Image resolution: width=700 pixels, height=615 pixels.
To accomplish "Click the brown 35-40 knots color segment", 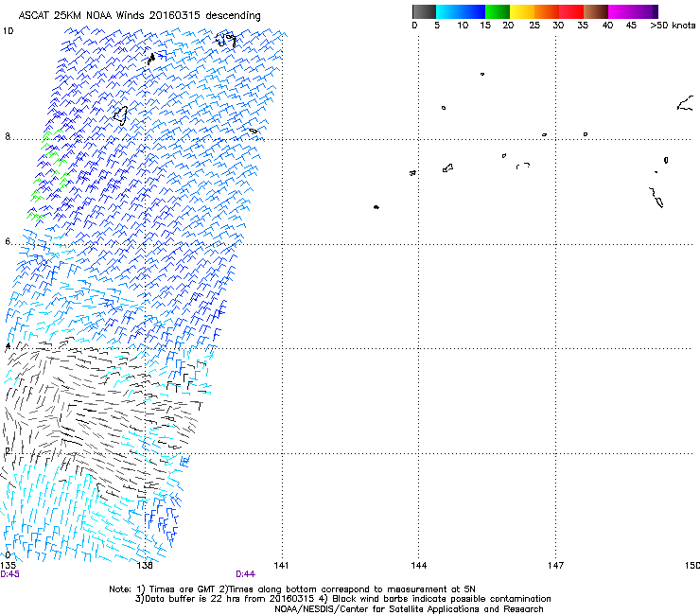I will pos(596,11).
